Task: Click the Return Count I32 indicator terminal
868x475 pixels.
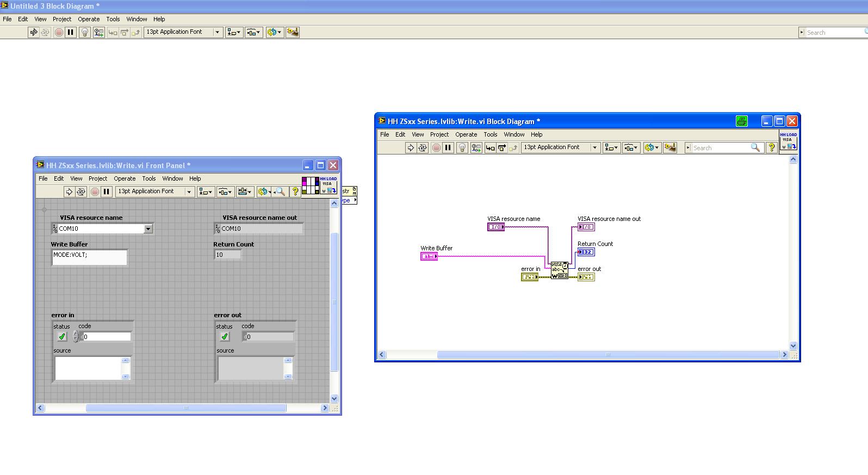Action: [586, 252]
